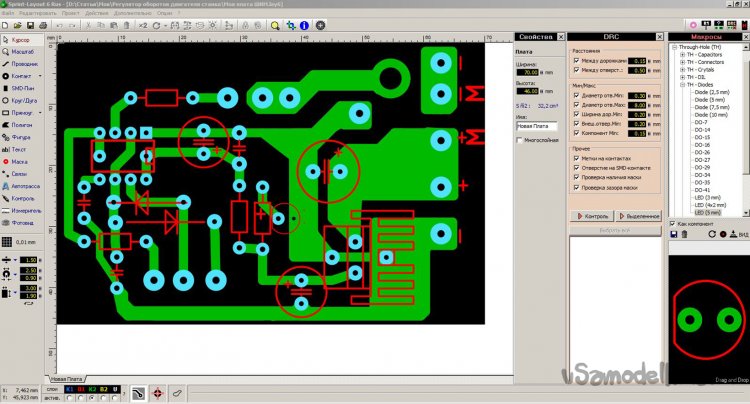Click the Выделенное button
The image size is (750, 404).
638,215
